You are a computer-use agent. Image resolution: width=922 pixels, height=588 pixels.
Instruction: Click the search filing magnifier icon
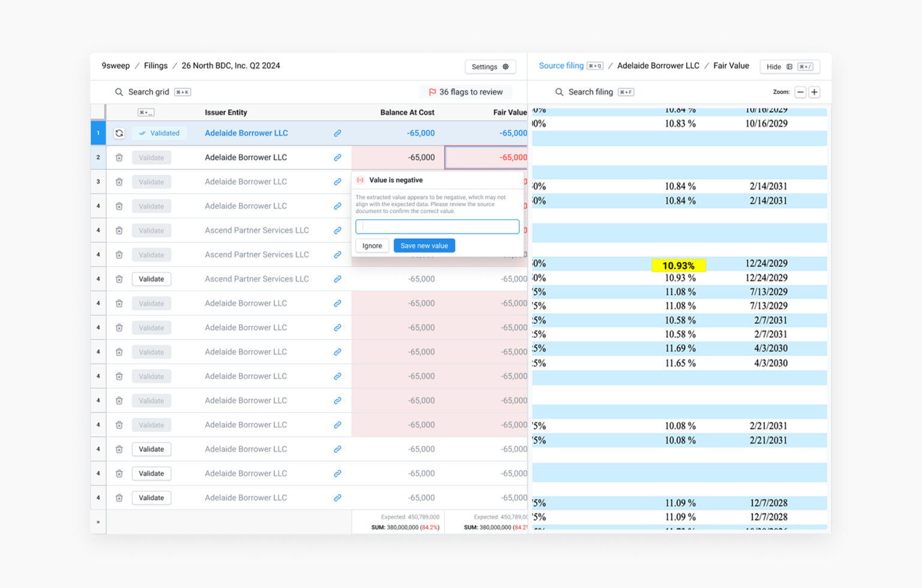pyautogui.click(x=559, y=92)
